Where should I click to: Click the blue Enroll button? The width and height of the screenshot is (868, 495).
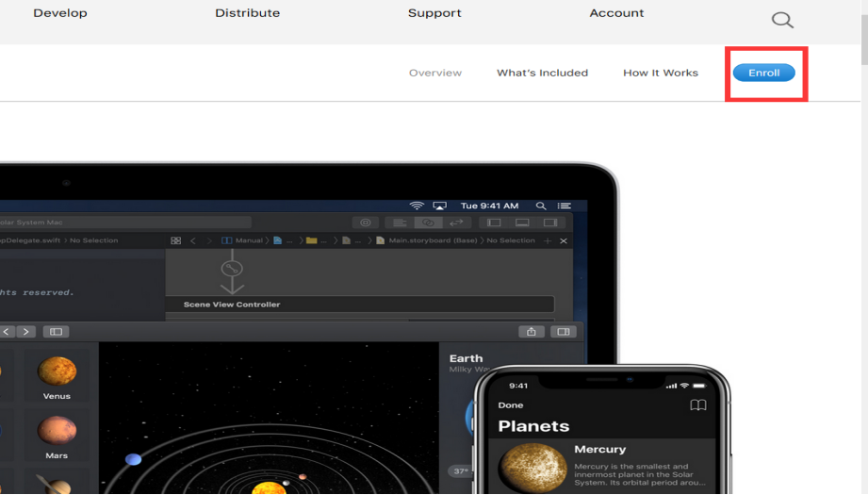[764, 73]
